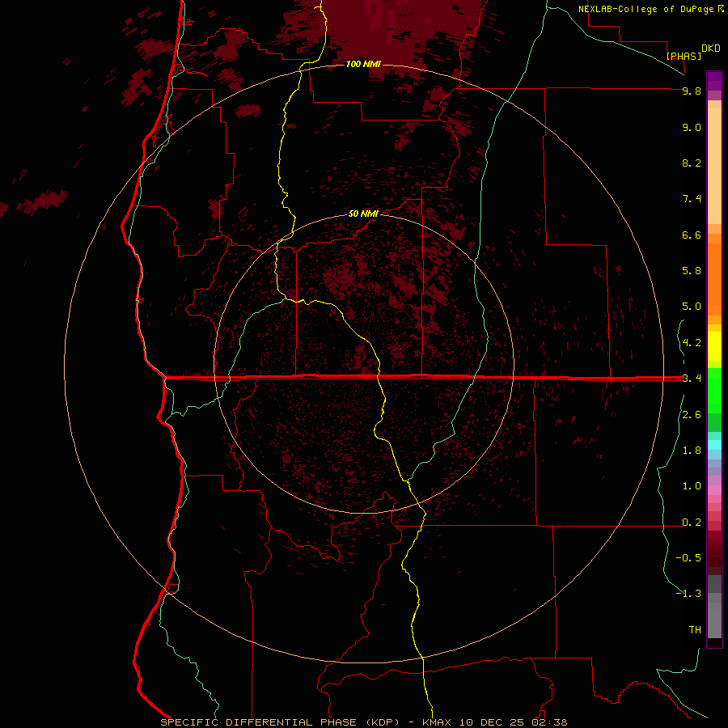Pick the cyan band above the 1.8 label

714,445
